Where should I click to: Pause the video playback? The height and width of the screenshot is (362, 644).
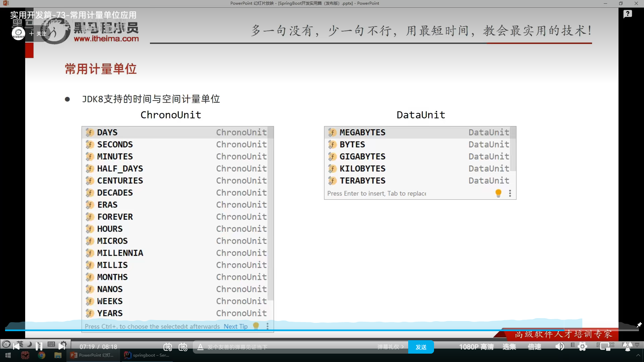[x=39, y=346]
